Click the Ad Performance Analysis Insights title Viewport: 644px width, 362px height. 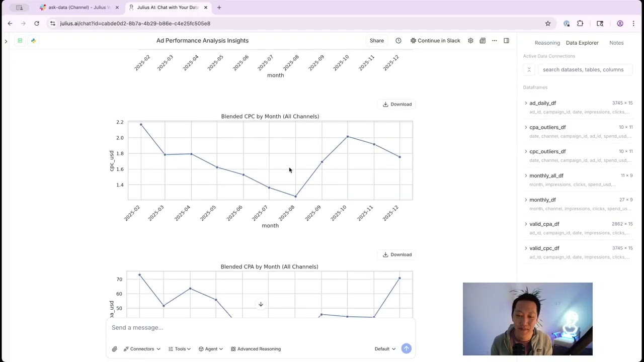point(202,41)
